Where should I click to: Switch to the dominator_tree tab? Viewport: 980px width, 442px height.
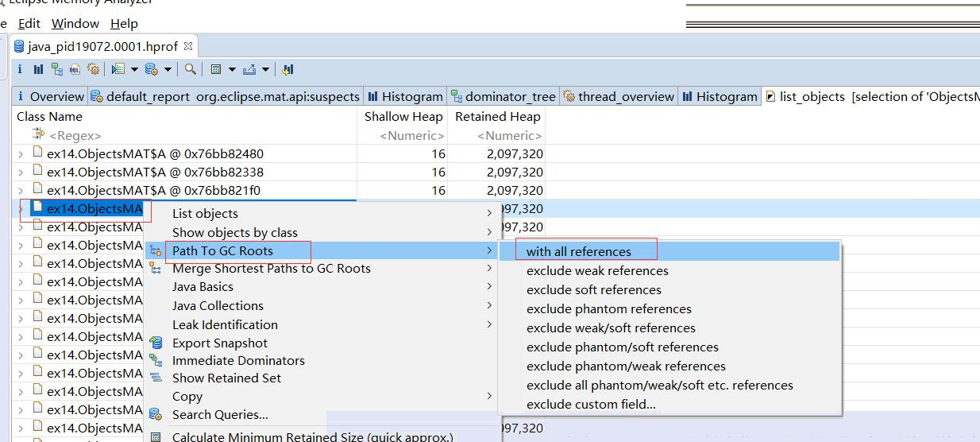click(x=504, y=96)
